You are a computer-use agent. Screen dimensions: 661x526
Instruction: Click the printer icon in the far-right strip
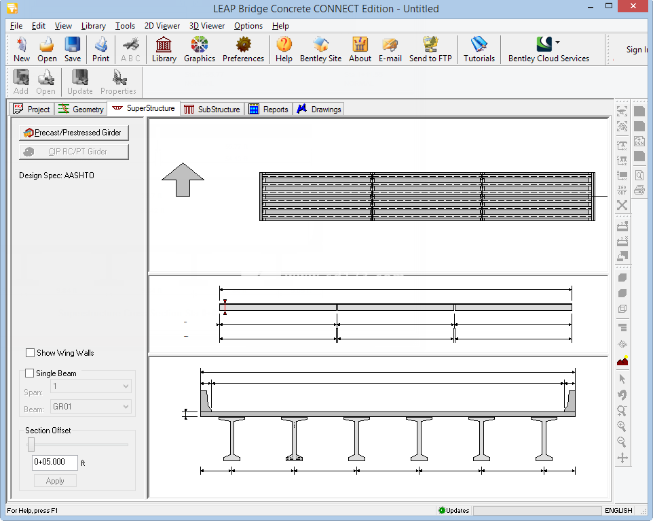point(640,190)
